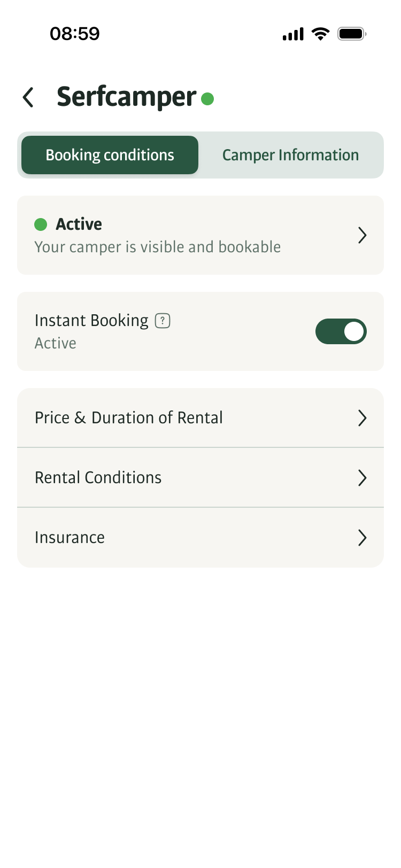Select the Booking conditions tab
401x868 pixels.
110,155
